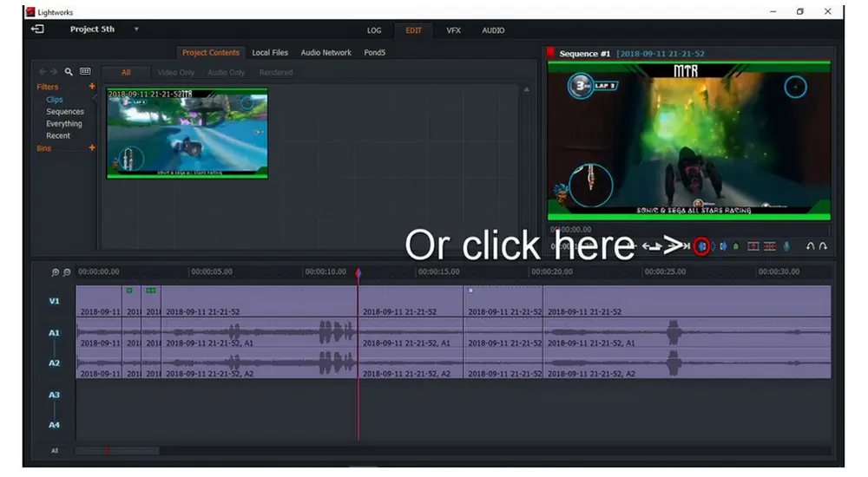Screen dimensions: 868x477
Task: Select Recent in Filters list
Action: [58, 136]
